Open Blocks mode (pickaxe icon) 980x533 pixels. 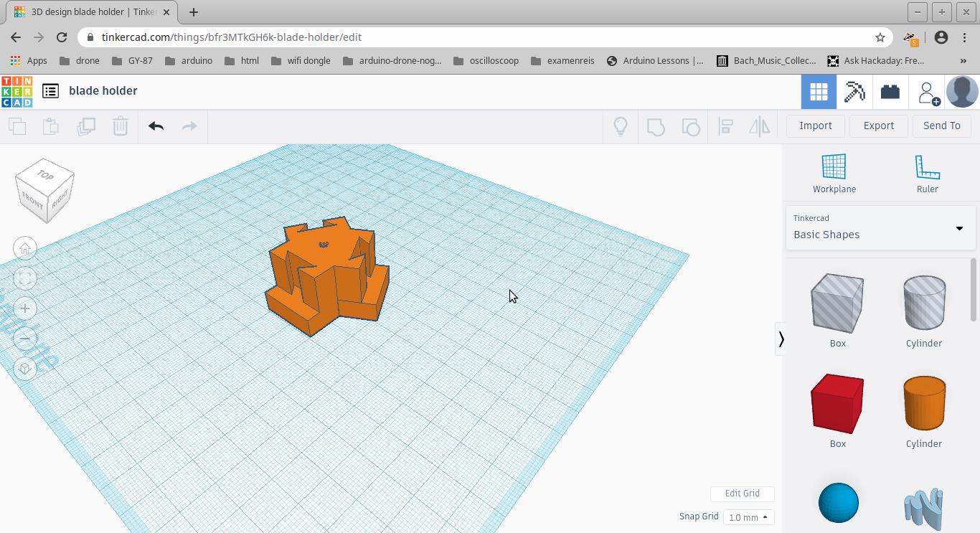(854, 92)
